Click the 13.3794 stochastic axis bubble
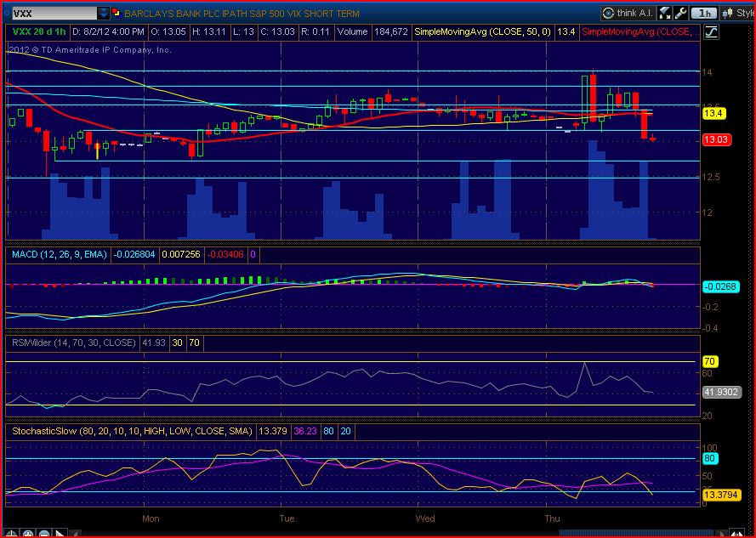 click(722, 495)
